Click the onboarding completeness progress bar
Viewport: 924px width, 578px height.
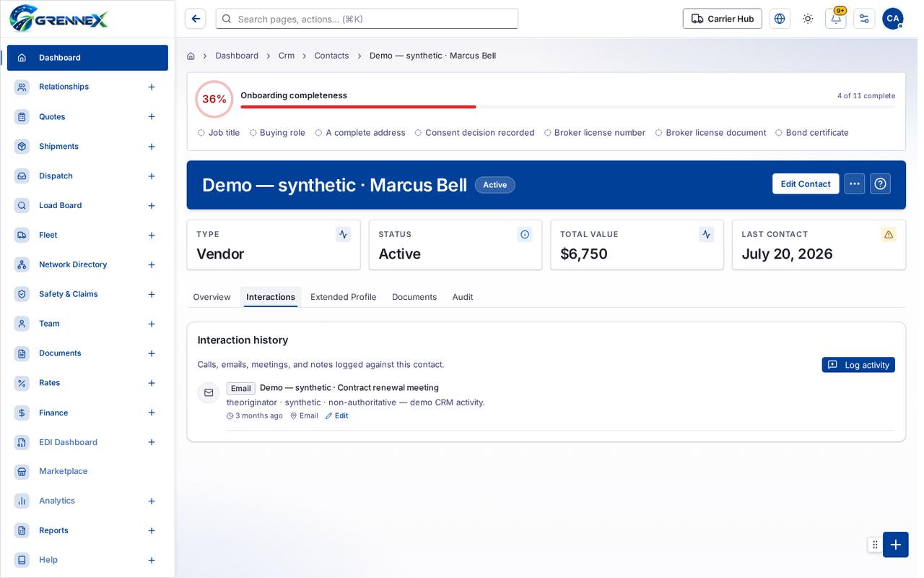pyautogui.click(x=567, y=107)
